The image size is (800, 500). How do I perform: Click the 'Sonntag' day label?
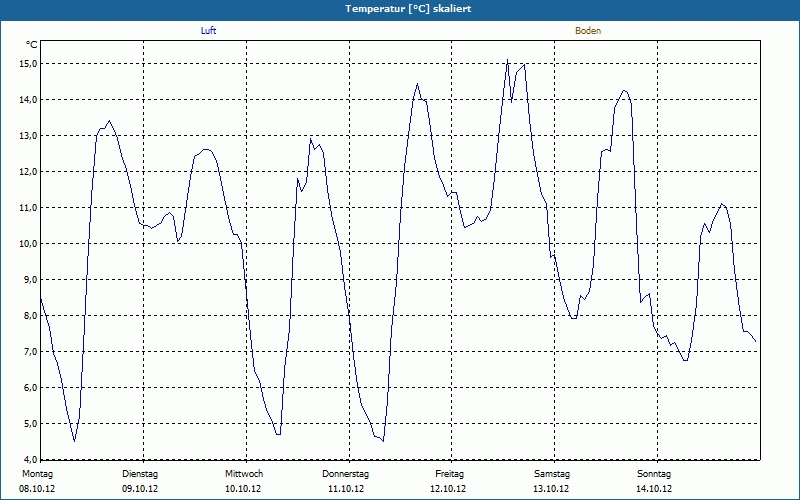coord(654,474)
